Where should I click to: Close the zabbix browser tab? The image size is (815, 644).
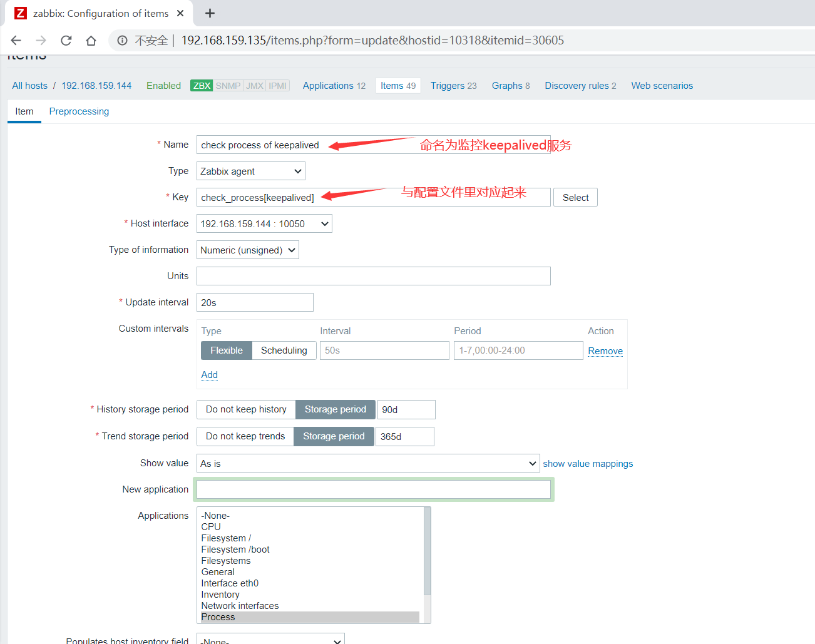click(180, 13)
